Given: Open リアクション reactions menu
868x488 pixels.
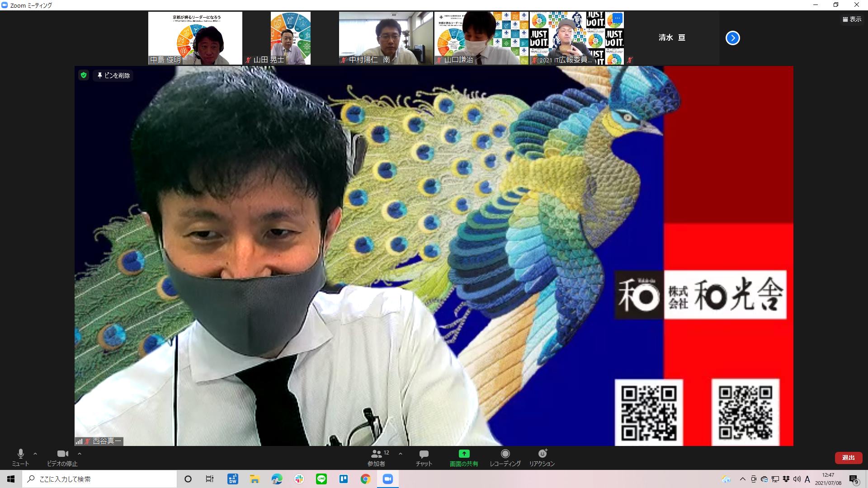Looking at the screenshot, I should click(x=542, y=457).
